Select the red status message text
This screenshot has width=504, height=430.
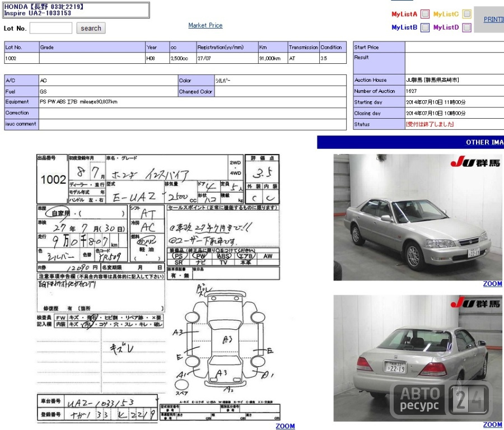(430, 124)
